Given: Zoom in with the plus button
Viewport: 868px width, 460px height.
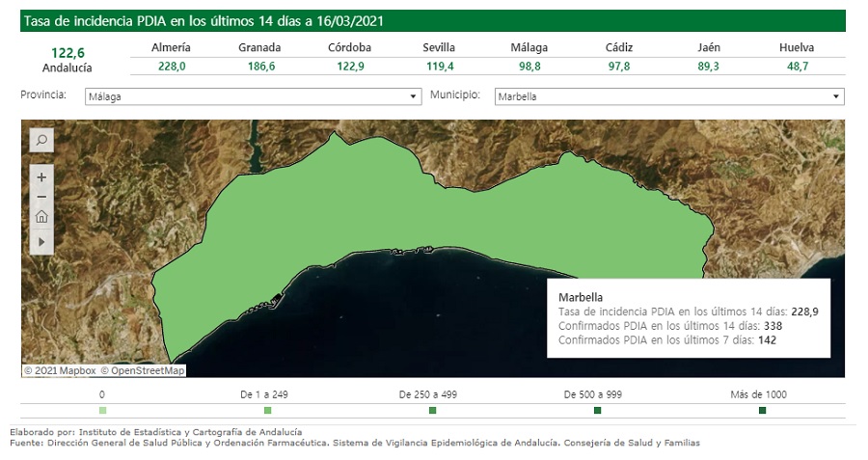Looking at the screenshot, I should tap(41, 177).
